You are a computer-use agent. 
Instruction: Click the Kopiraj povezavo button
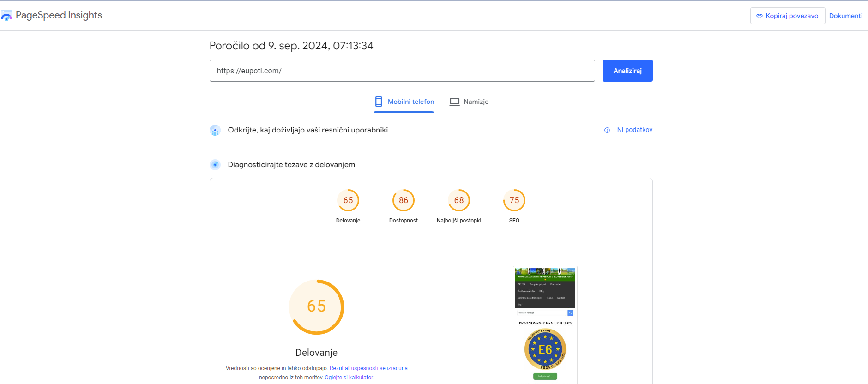pyautogui.click(x=787, y=16)
